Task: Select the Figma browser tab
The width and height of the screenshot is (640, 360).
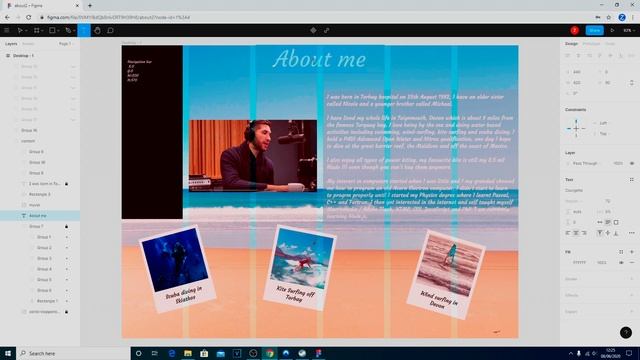Action: [42, 6]
